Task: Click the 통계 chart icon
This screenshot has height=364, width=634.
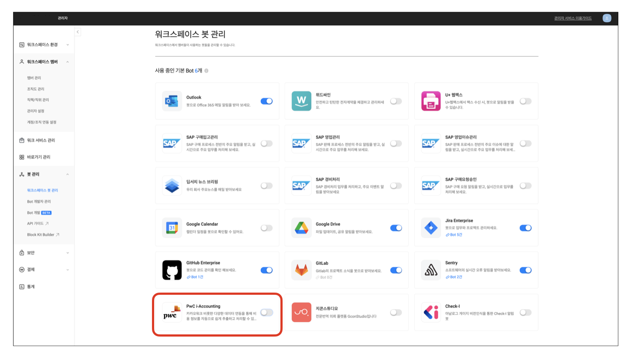Action: coord(22,286)
